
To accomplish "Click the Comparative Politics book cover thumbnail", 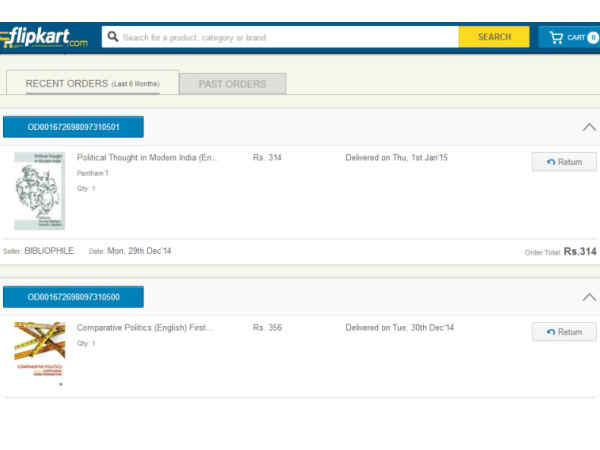I will pyautogui.click(x=39, y=353).
